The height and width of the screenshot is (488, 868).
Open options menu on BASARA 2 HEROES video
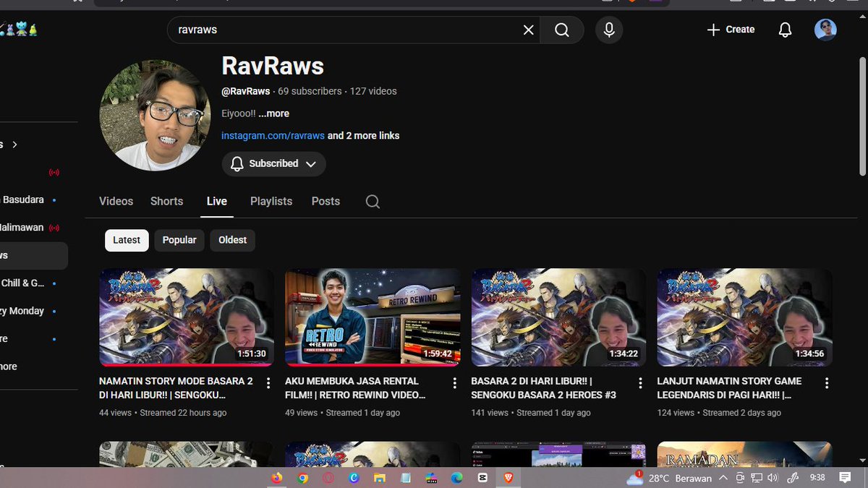click(639, 382)
